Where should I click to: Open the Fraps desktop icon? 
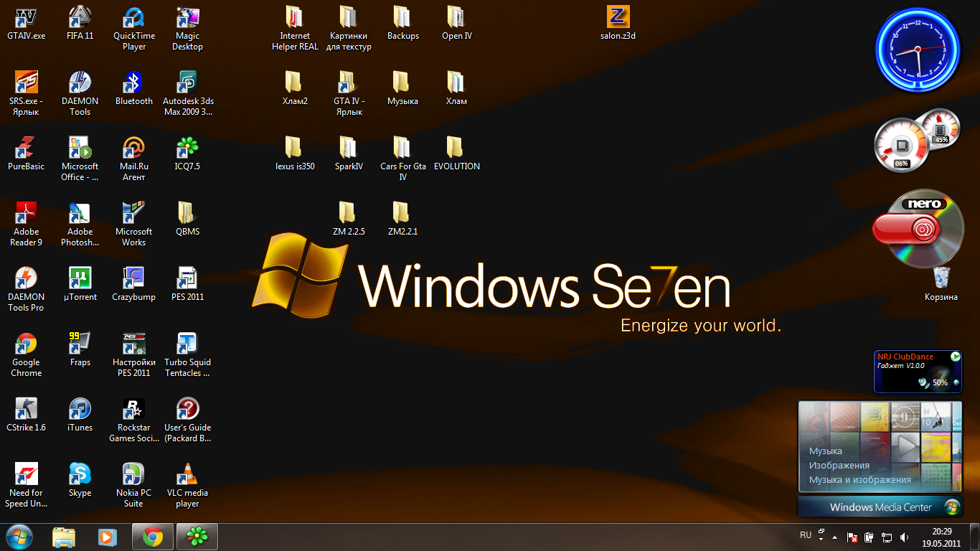[80, 349]
